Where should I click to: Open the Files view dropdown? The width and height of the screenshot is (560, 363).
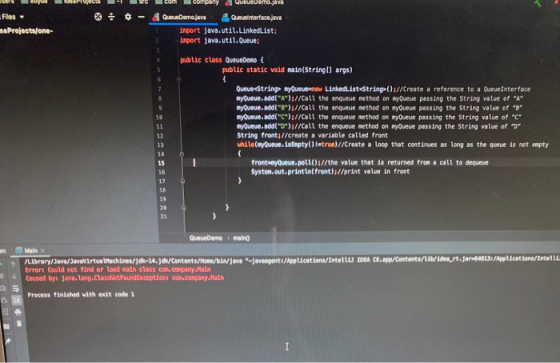[13, 16]
